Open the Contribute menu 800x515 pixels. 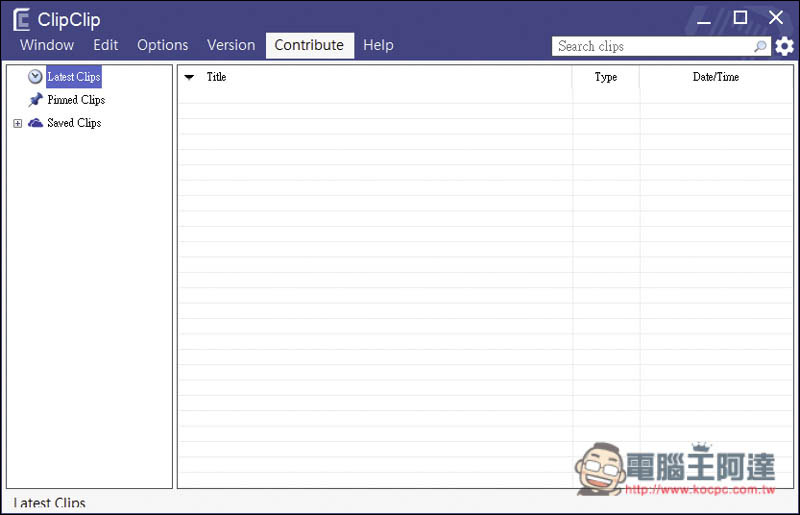(310, 45)
